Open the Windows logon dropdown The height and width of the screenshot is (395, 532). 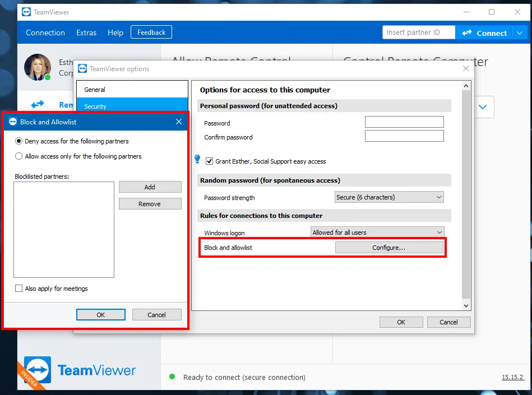coord(377,233)
